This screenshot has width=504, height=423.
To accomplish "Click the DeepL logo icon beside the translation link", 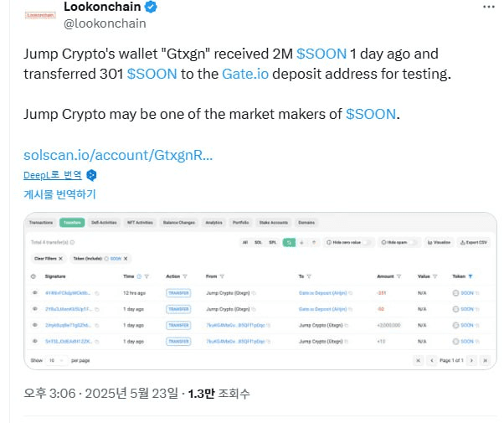I will point(91,175).
